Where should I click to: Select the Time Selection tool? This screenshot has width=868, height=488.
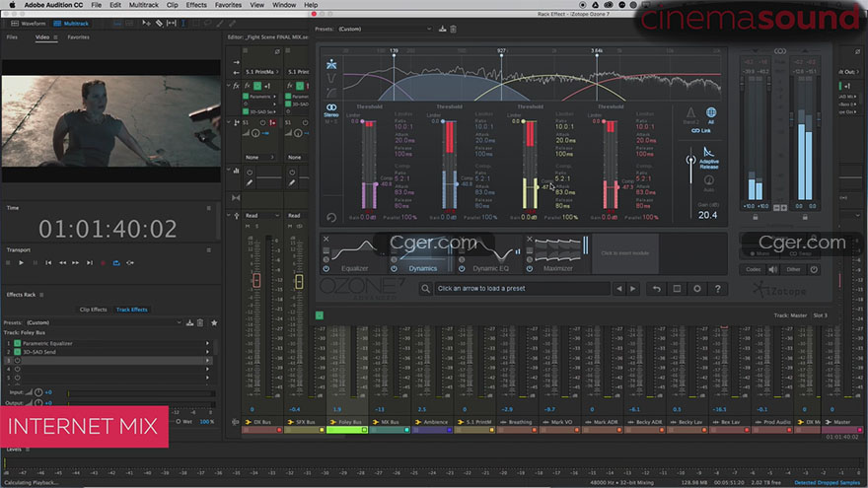click(x=182, y=24)
